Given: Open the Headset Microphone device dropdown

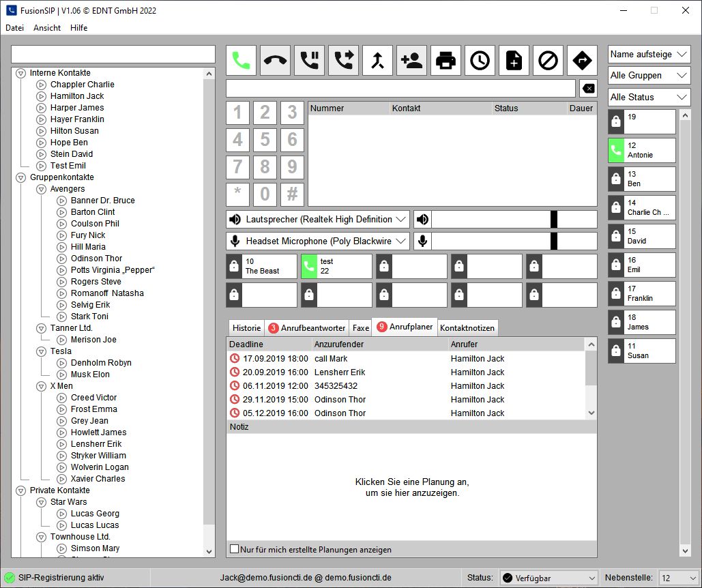Looking at the screenshot, I should coord(317,241).
